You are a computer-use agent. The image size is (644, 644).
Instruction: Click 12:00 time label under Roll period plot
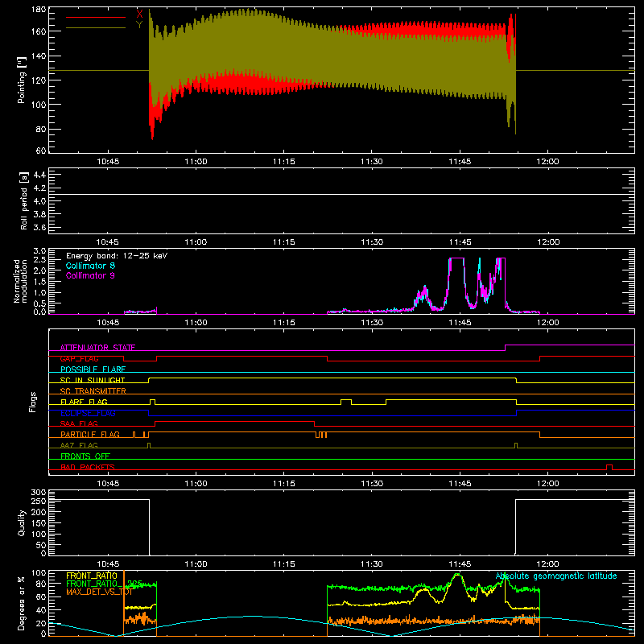click(x=548, y=242)
